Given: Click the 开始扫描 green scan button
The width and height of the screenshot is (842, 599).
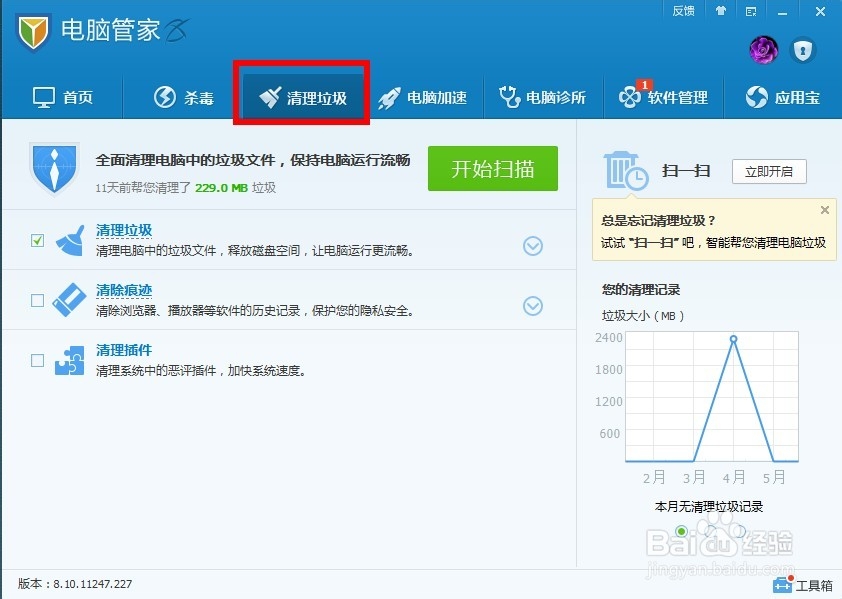Looking at the screenshot, I should 492,168.
